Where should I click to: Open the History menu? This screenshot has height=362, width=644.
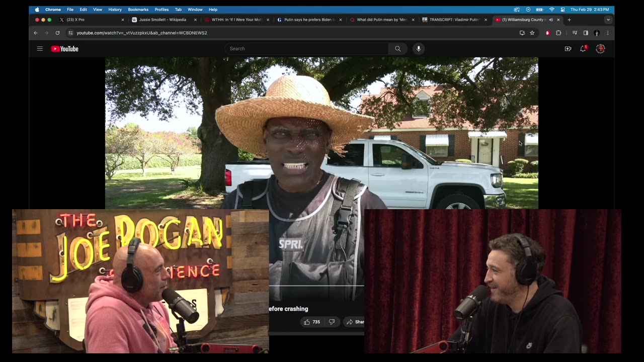click(x=115, y=10)
